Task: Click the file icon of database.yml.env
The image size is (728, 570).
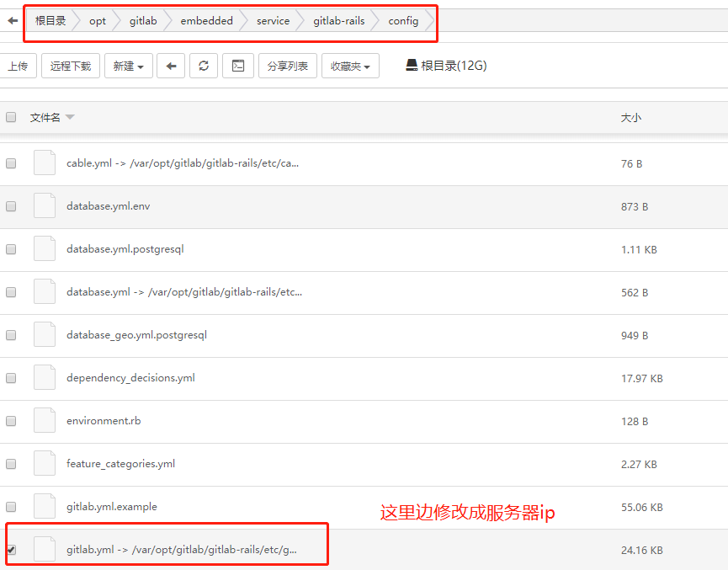Action: click(45, 205)
